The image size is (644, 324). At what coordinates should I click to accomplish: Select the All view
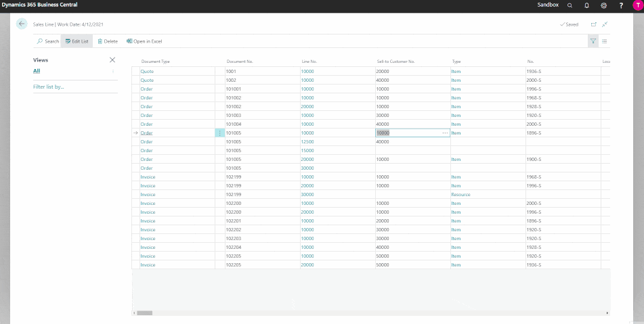(x=37, y=71)
